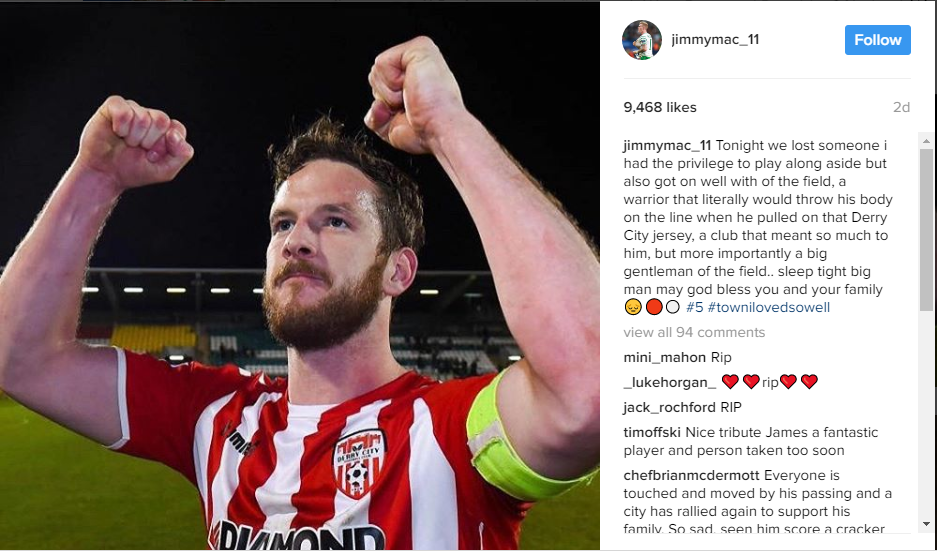Open the #townilovedsowell hashtag
Screen dimensions: 937x551
pyautogui.click(x=768, y=308)
